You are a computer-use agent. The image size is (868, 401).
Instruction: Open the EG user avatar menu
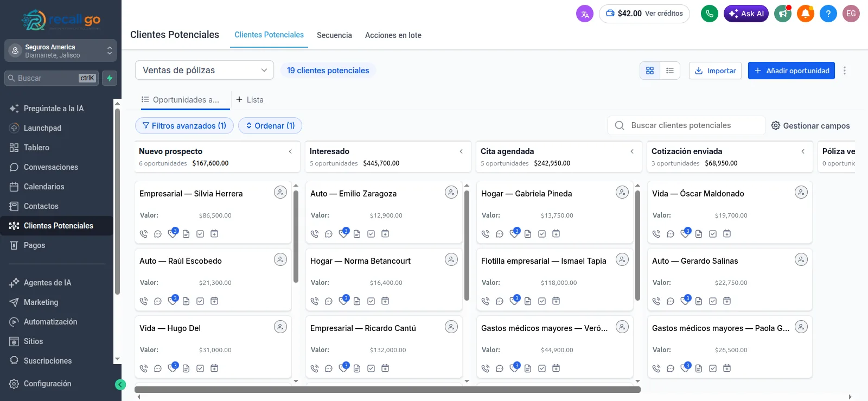tap(851, 14)
